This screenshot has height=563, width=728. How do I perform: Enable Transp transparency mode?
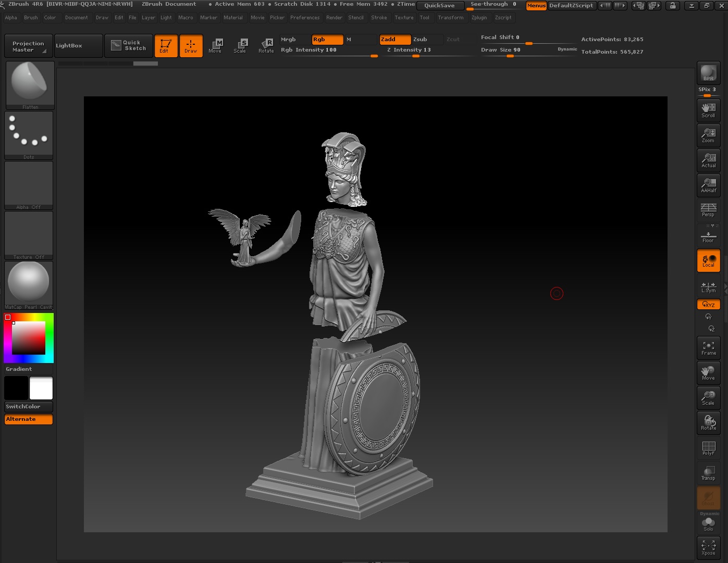[x=708, y=472]
